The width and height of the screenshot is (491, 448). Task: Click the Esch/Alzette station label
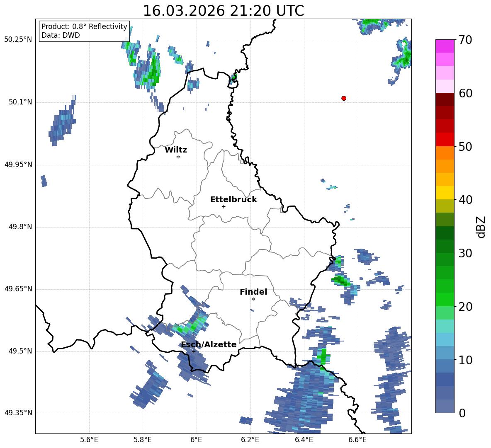click(209, 345)
